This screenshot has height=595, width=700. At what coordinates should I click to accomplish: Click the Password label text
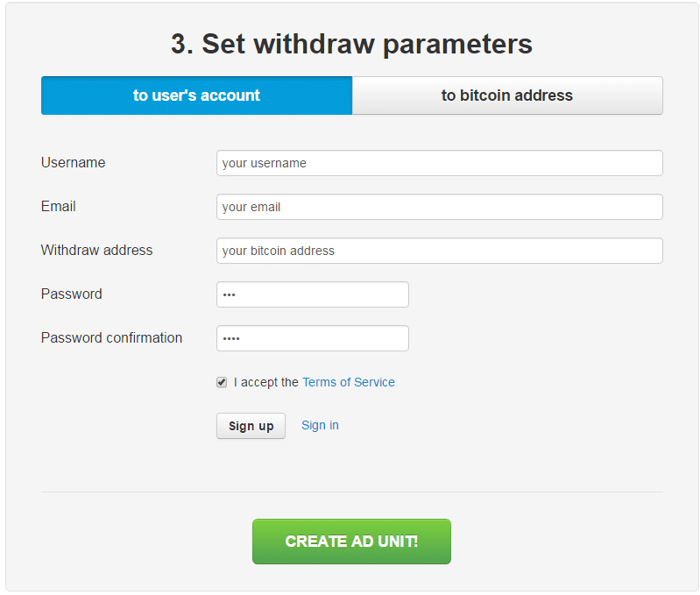click(71, 294)
